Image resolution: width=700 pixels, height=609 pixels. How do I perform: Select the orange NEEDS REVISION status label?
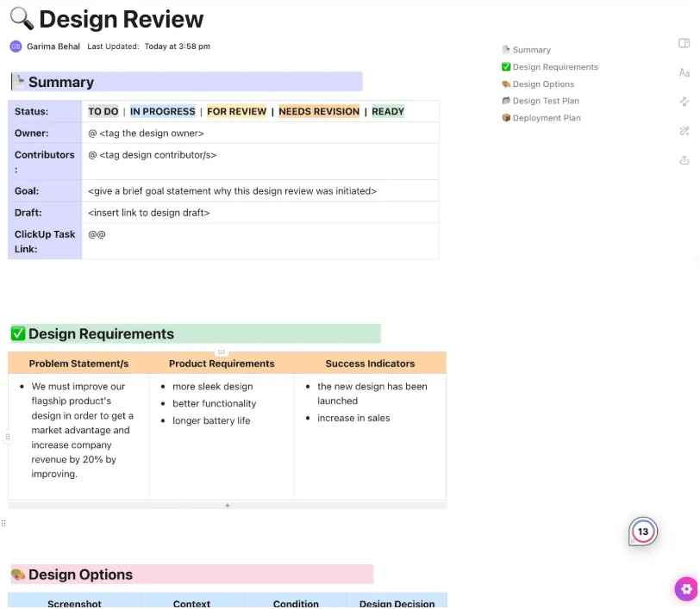tap(319, 111)
